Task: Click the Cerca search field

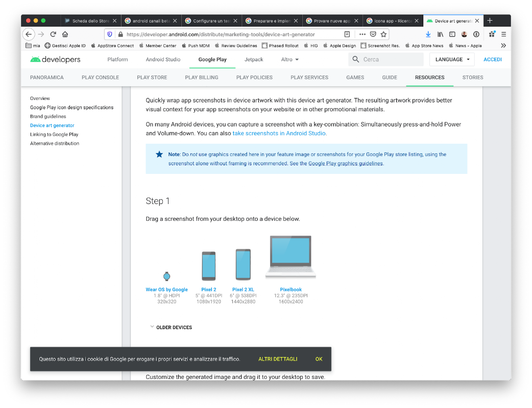Action: [386, 59]
